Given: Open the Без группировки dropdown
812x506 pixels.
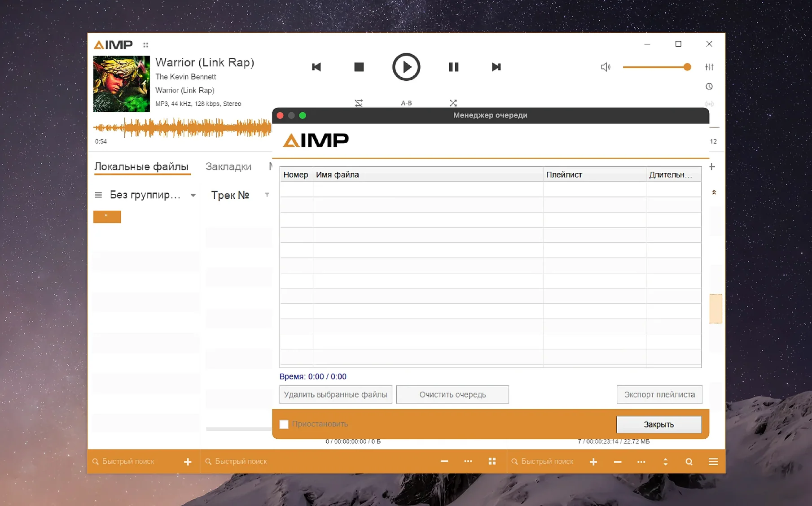Looking at the screenshot, I should coord(193,195).
